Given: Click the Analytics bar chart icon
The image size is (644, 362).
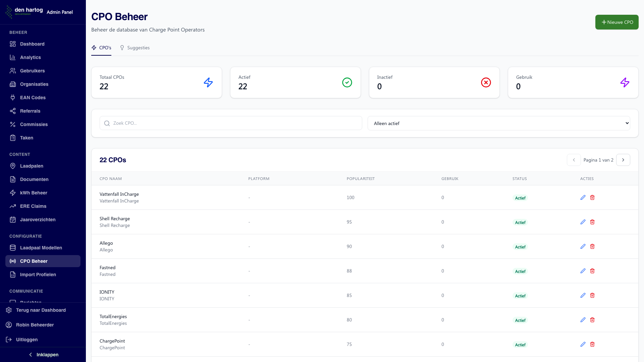Looking at the screenshot, I should 13,57.
